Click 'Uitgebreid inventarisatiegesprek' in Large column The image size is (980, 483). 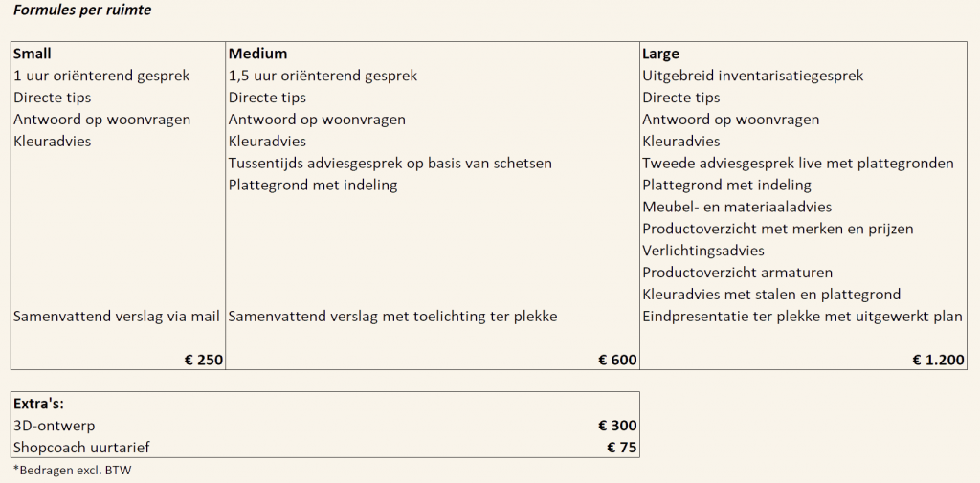[x=752, y=76]
